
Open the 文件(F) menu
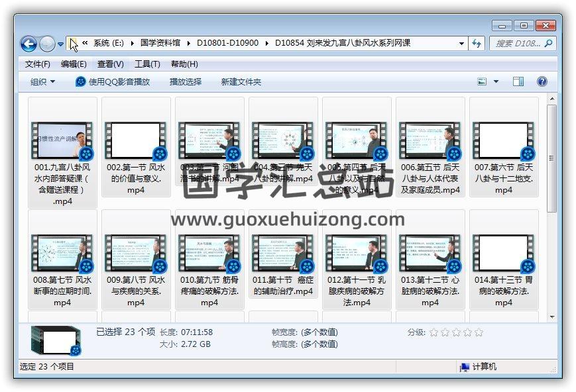(x=38, y=64)
